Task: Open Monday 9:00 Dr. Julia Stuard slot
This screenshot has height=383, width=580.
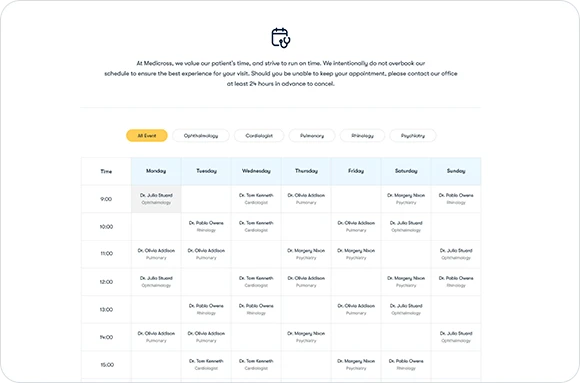Action: click(x=156, y=199)
